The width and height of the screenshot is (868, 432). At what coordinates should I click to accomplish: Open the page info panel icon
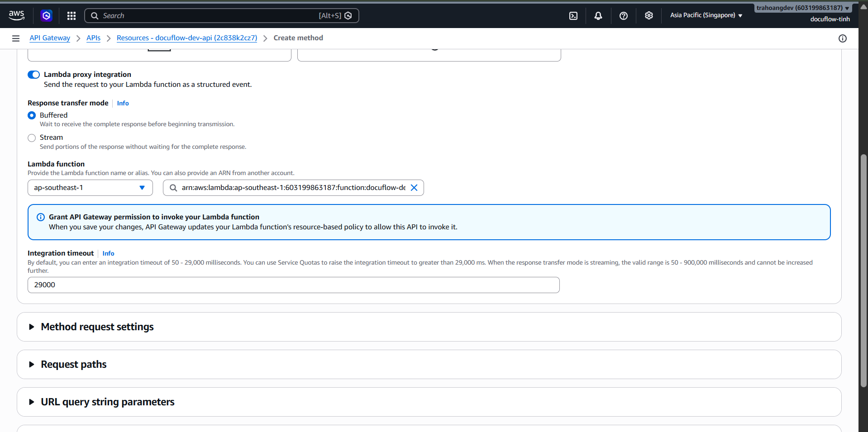click(x=843, y=38)
